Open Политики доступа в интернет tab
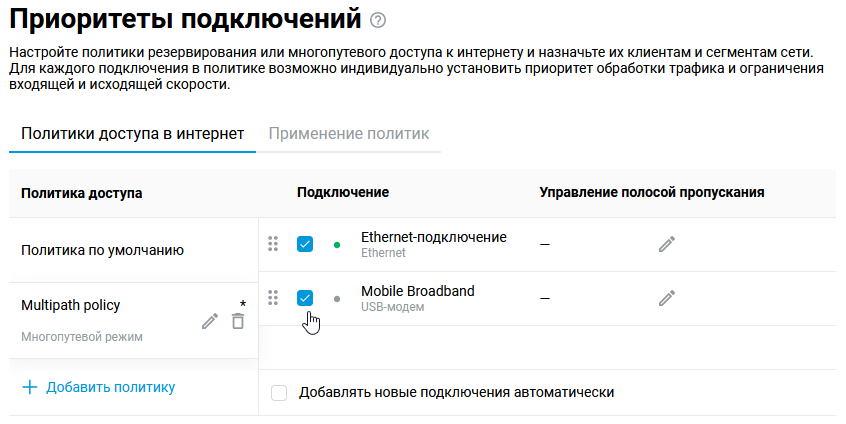Screen dimensions: 846x424 [132, 133]
